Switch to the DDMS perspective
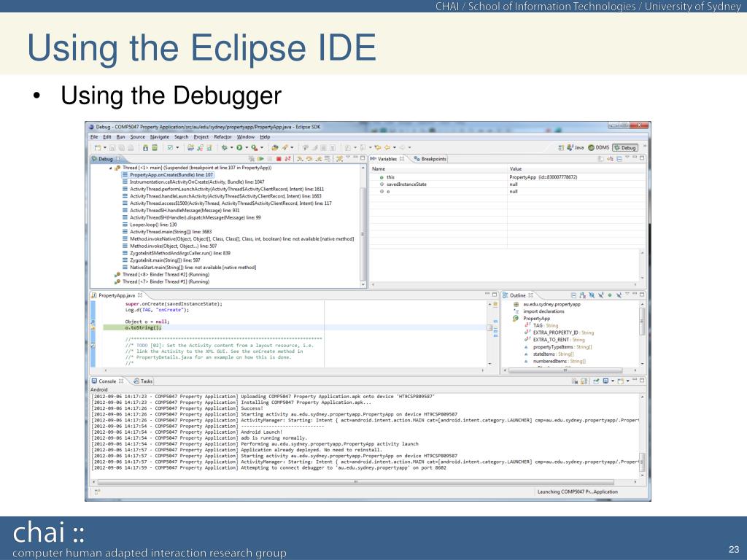 click(x=599, y=147)
